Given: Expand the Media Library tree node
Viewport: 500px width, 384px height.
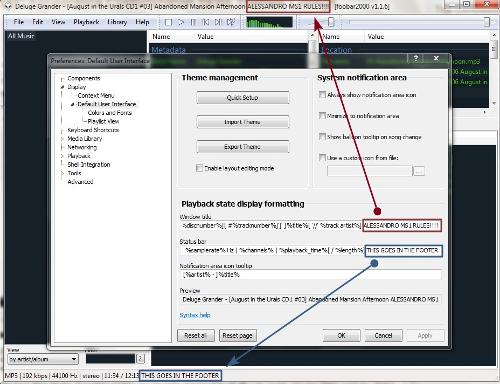Looking at the screenshot, I should (62, 139).
